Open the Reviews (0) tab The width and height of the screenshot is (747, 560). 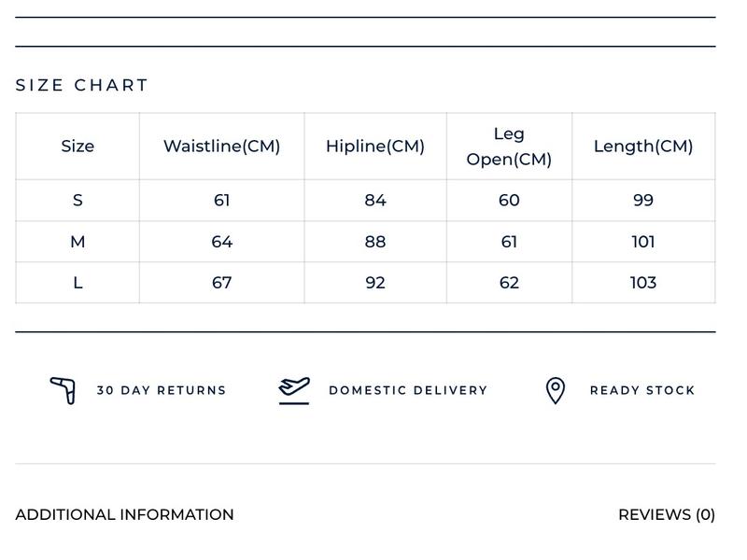click(x=667, y=514)
